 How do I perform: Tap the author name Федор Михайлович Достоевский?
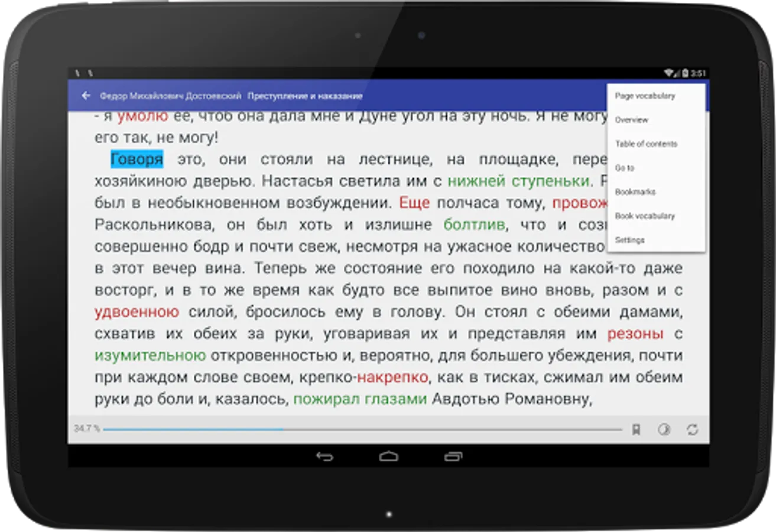coord(171,96)
